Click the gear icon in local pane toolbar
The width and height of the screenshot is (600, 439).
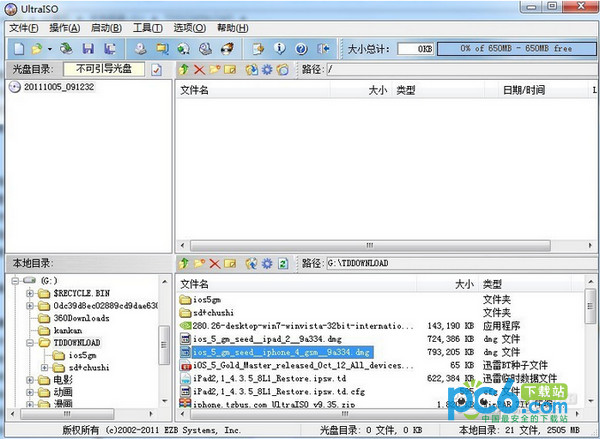[x=267, y=263]
